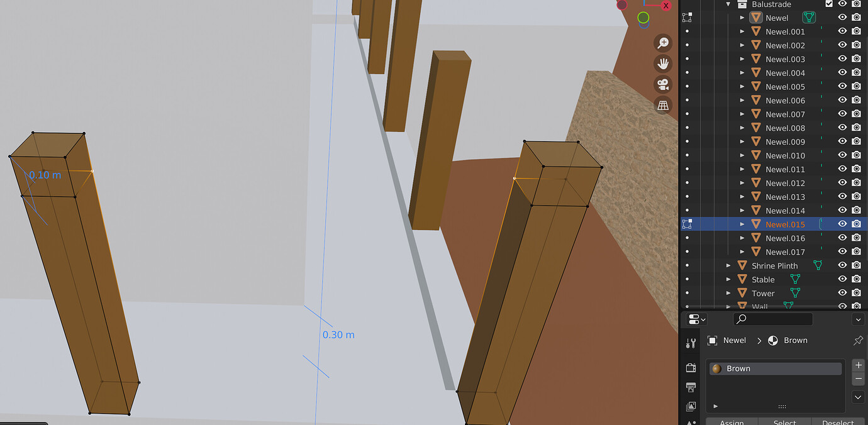
Task: Remove material slot with minus button
Action: [x=858, y=378]
